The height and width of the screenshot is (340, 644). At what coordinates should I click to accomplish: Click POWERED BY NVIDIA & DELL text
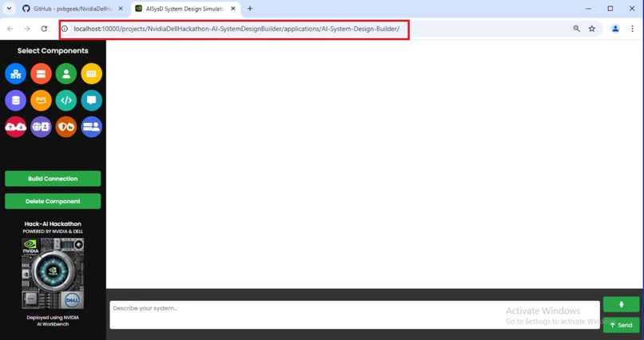(53, 231)
